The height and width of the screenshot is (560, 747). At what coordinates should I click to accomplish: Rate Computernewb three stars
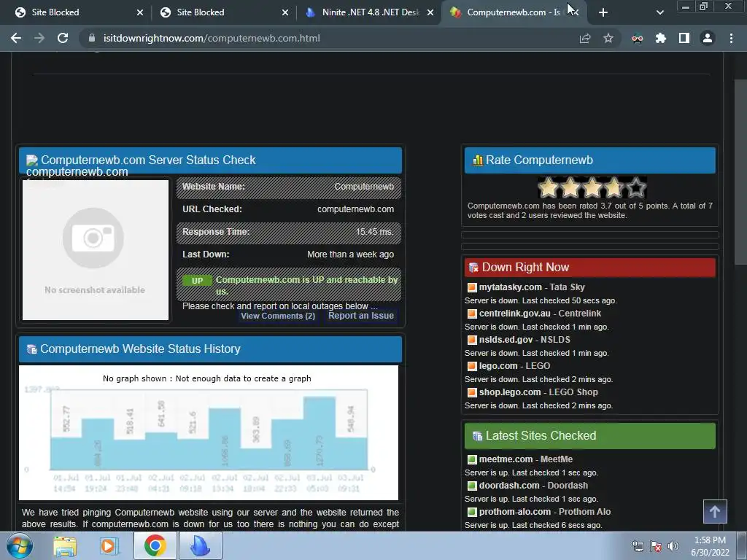point(592,187)
